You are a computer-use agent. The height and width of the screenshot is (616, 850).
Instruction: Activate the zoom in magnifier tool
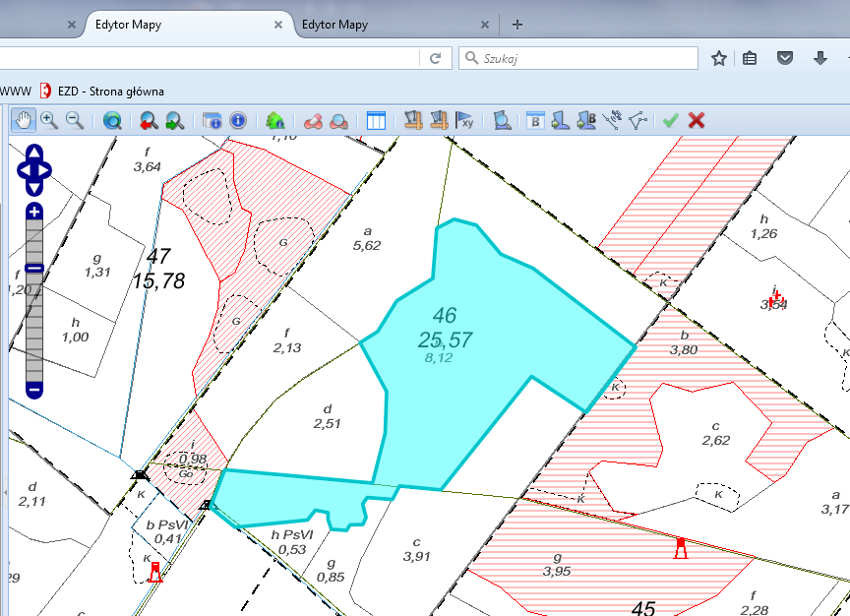tap(49, 120)
